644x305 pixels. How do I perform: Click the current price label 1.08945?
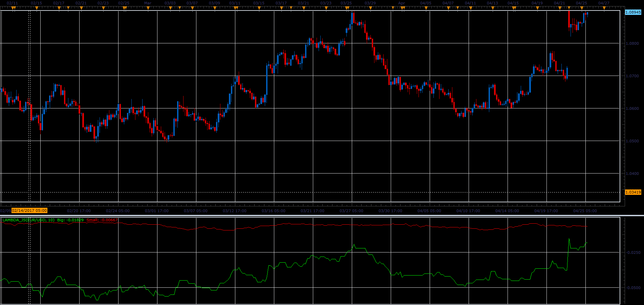(x=633, y=12)
